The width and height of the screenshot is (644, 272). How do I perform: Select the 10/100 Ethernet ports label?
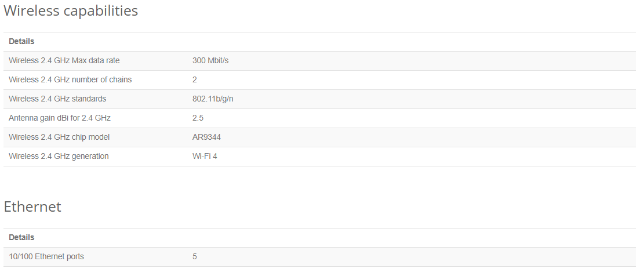(x=46, y=256)
